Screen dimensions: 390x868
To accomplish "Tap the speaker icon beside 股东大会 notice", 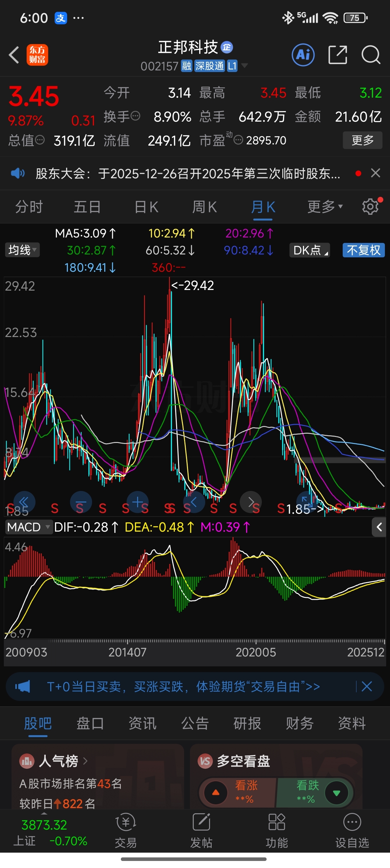I will point(18,173).
